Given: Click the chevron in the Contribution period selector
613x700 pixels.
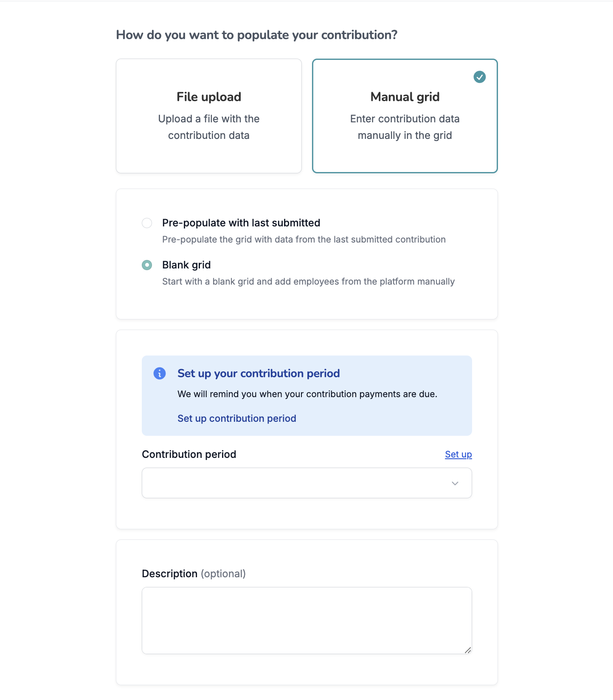Looking at the screenshot, I should (x=455, y=483).
